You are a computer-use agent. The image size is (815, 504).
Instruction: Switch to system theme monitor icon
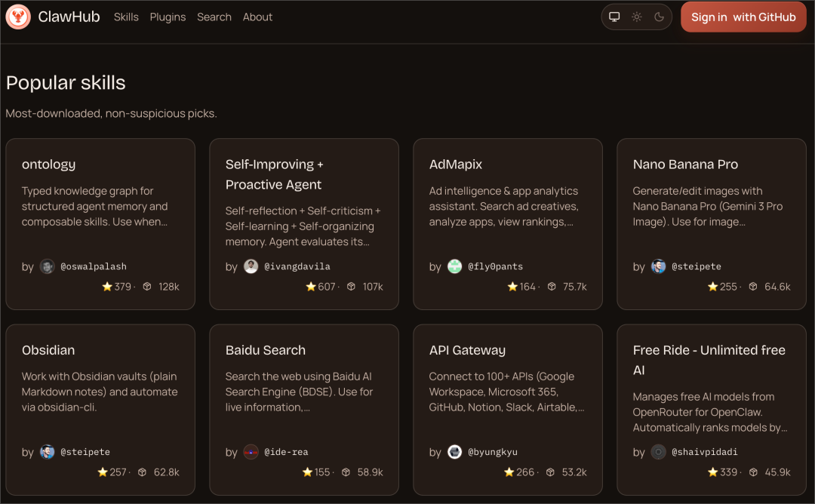coord(614,17)
